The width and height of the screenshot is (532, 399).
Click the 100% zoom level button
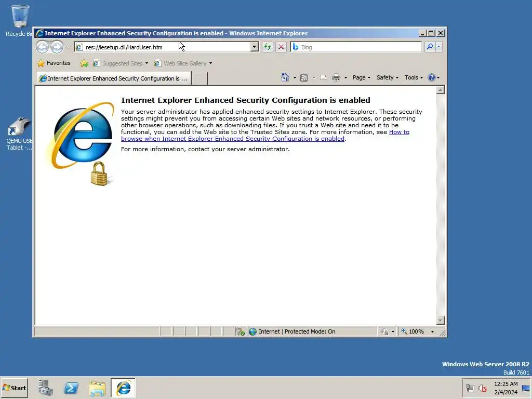tap(413, 331)
